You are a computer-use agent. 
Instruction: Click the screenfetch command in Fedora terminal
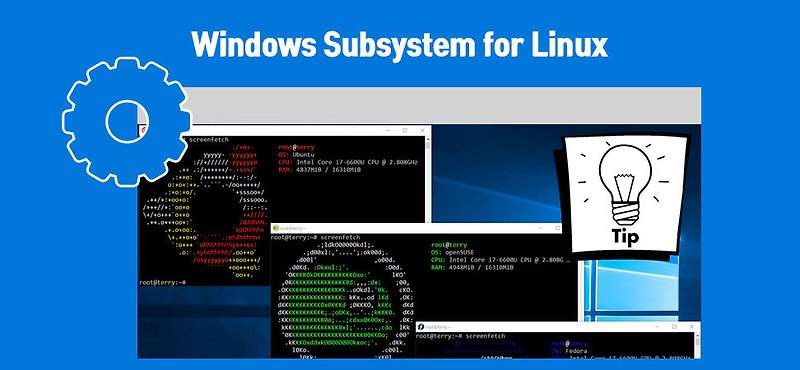point(486,336)
